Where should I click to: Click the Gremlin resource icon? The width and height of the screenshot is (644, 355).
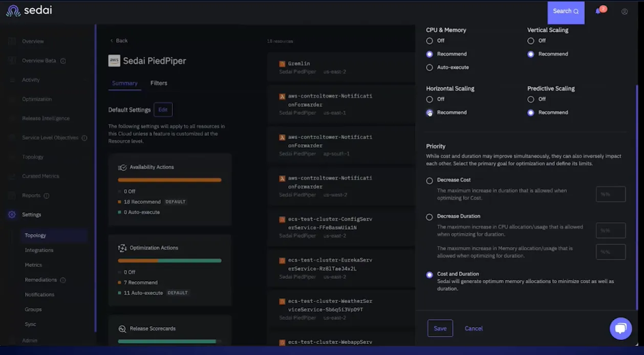282,64
